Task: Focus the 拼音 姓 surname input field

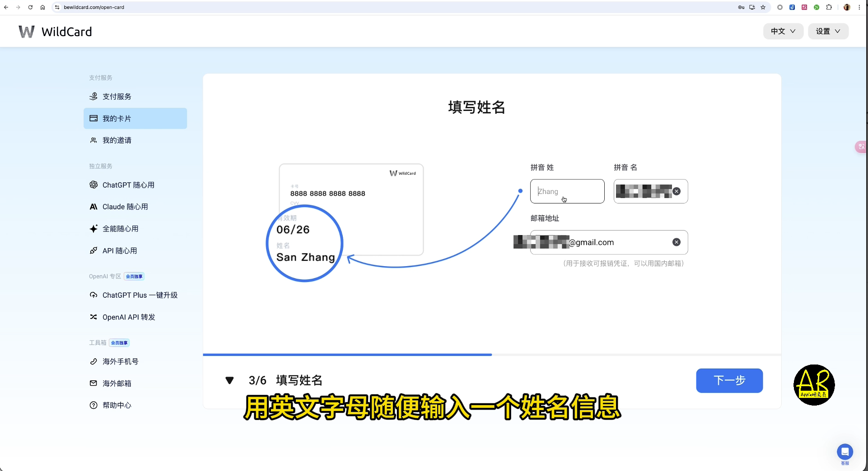Action: (x=567, y=191)
